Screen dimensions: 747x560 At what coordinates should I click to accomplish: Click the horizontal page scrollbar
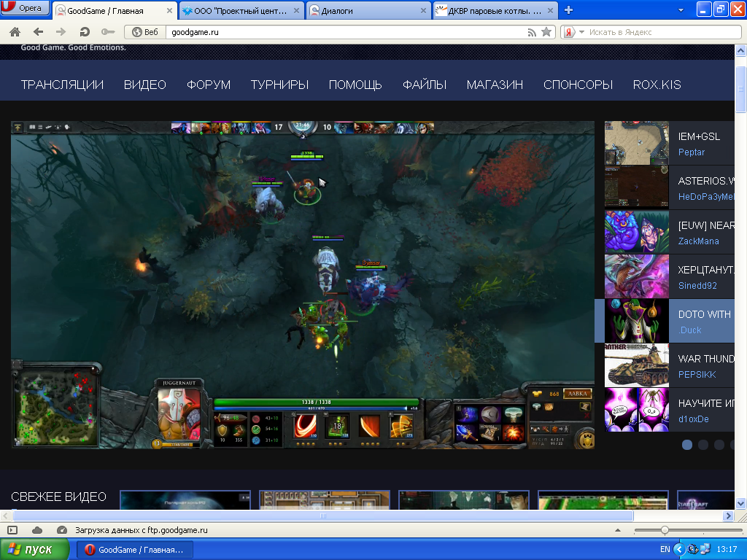pyautogui.click(x=322, y=516)
